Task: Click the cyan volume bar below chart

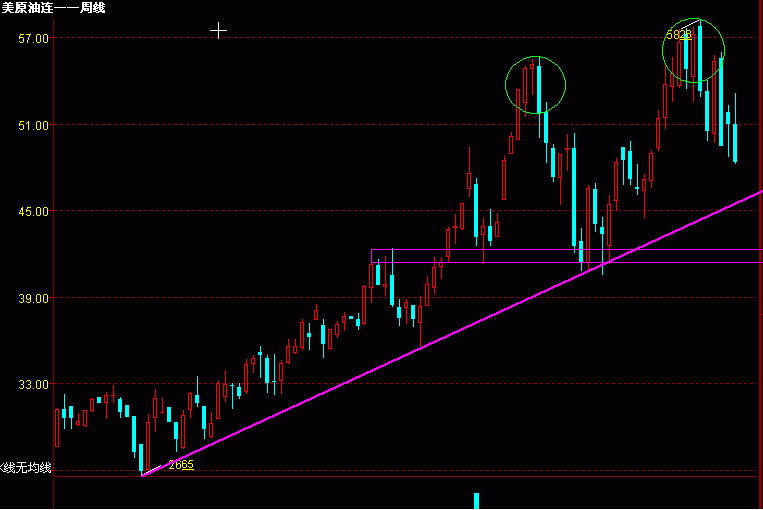Action: pos(476,501)
